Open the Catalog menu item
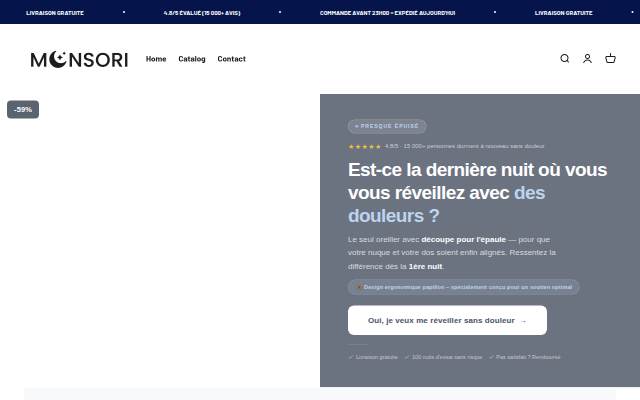640x400 pixels. (192, 59)
